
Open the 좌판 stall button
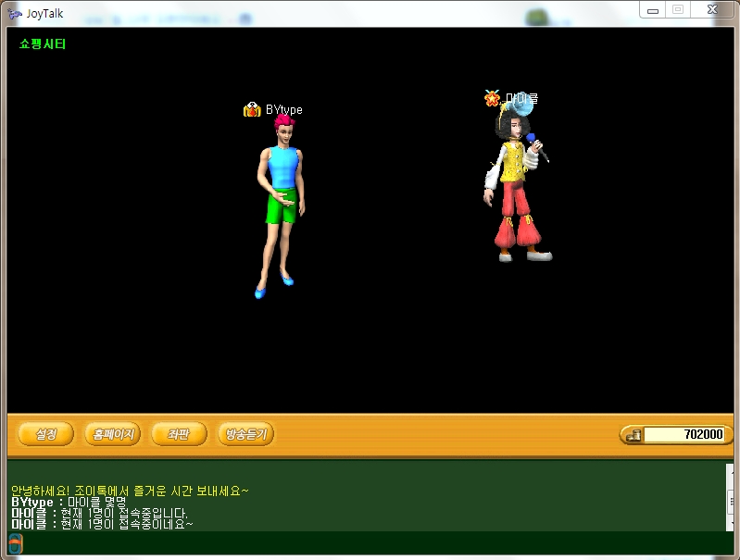click(x=178, y=434)
